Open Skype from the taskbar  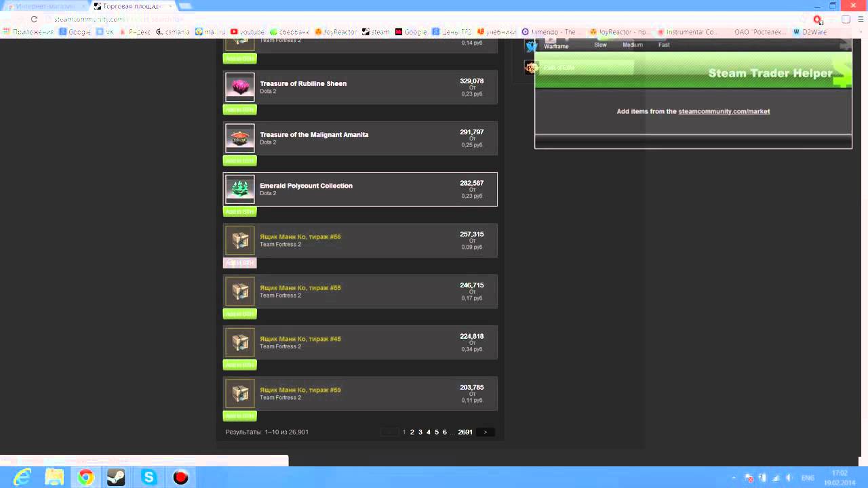point(149,477)
